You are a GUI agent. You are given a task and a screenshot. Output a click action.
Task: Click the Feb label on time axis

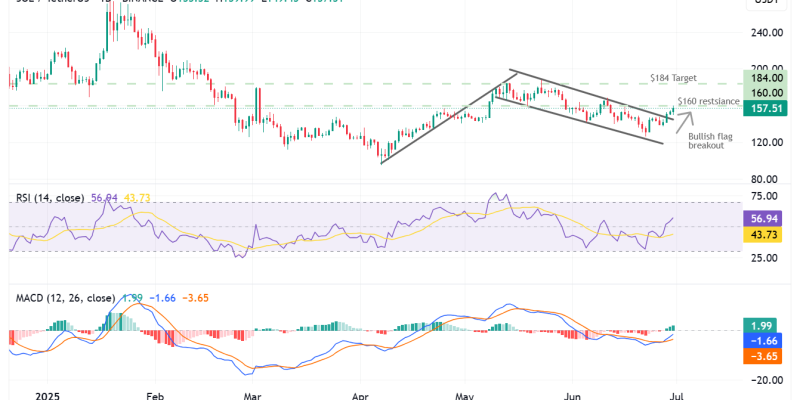coord(155,395)
